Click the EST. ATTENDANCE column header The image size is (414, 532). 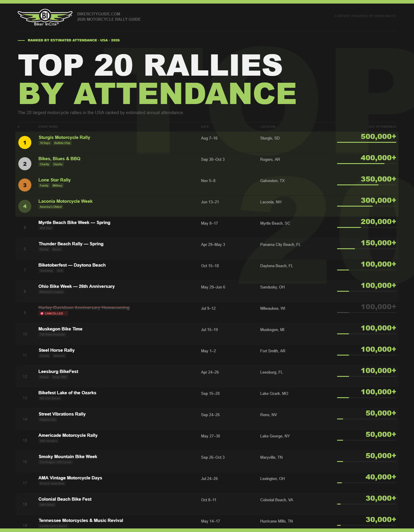coord(382,127)
